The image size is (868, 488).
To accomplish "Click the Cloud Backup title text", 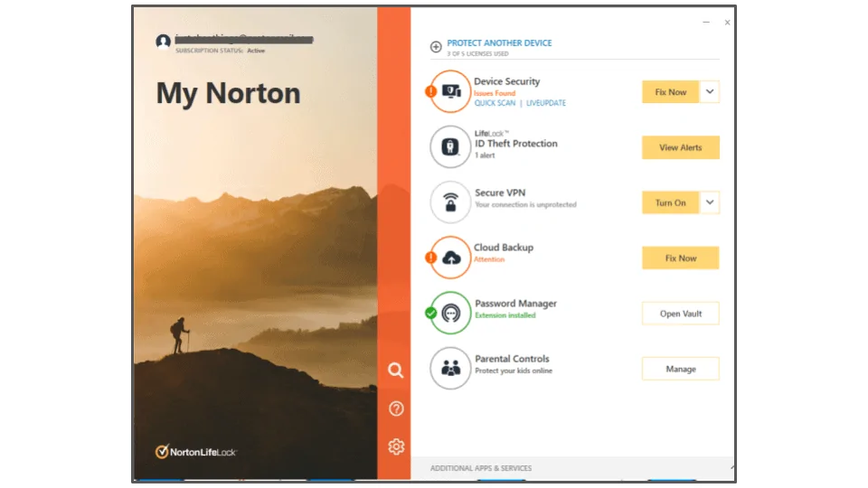I will point(504,248).
